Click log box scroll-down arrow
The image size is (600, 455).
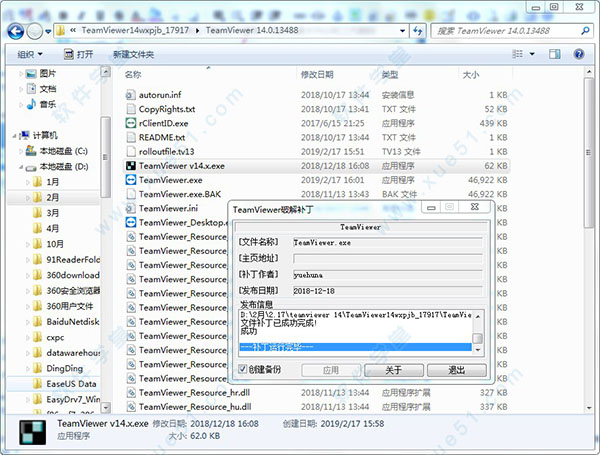click(x=478, y=350)
